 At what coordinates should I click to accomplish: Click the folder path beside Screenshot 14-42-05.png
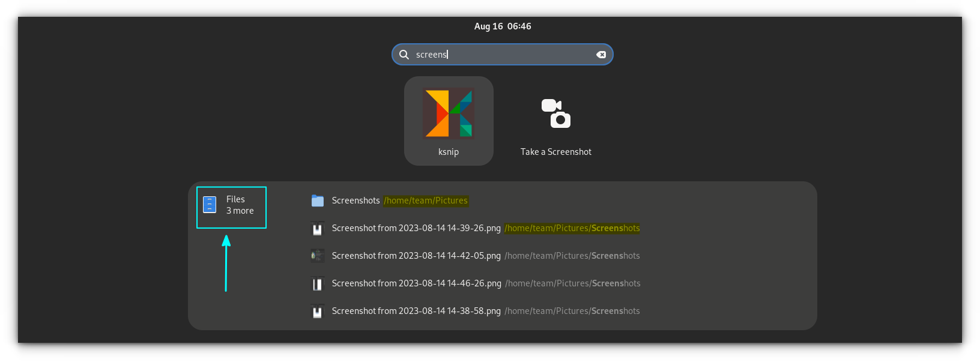572,256
